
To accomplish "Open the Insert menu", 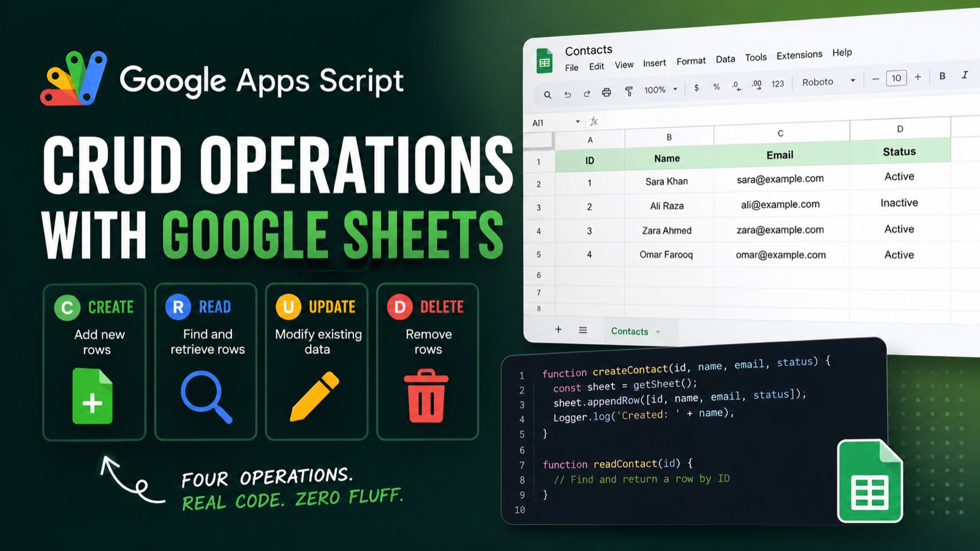I will (x=654, y=63).
